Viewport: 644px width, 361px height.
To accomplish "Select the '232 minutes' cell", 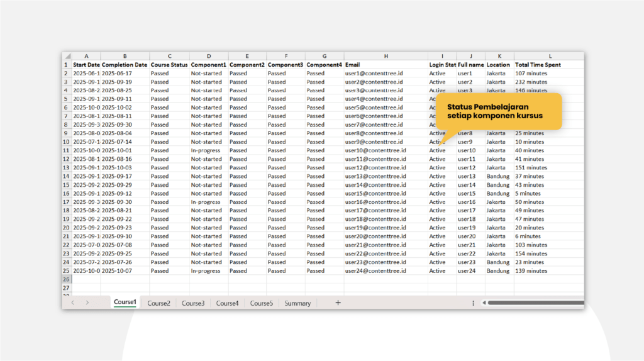I will click(x=549, y=82).
